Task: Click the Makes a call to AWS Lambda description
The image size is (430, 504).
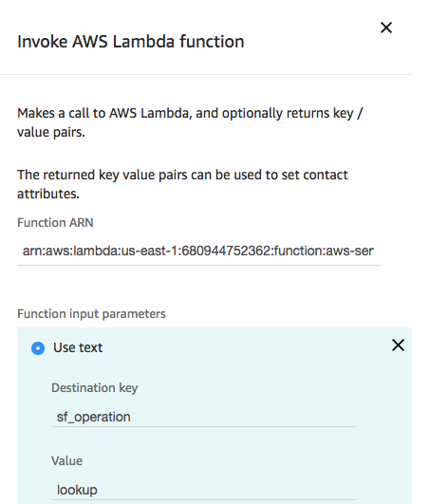Action: [x=190, y=122]
